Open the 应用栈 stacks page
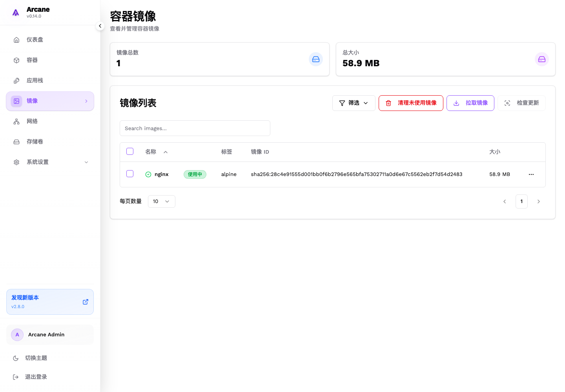The image size is (565, 392). [x=50, y=80]
